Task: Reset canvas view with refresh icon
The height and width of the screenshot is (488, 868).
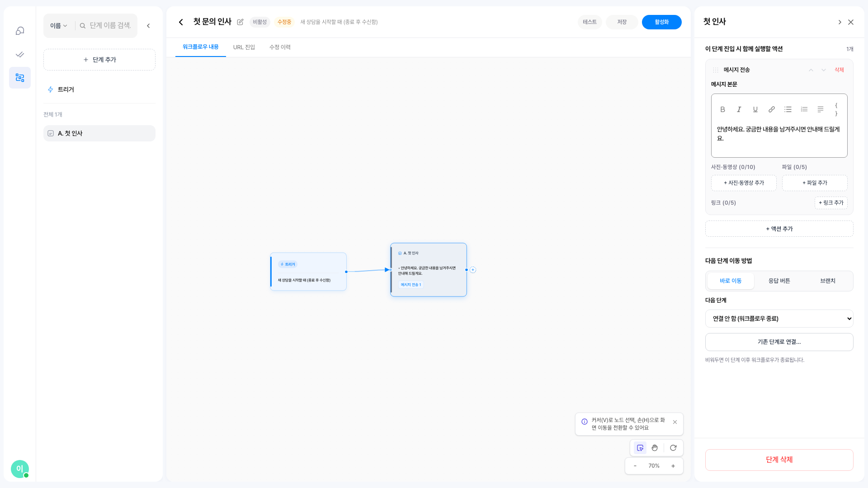Action: coord(673,448)
